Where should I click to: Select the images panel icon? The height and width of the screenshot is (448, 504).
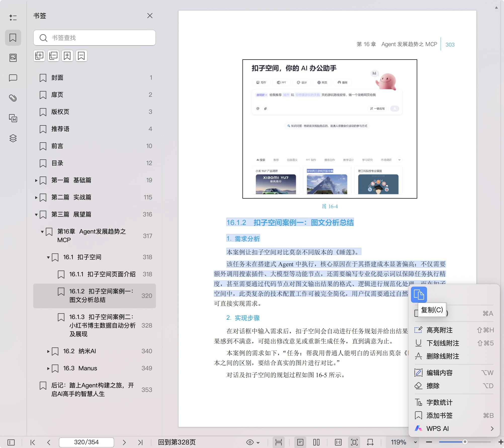tap(13, 57)
